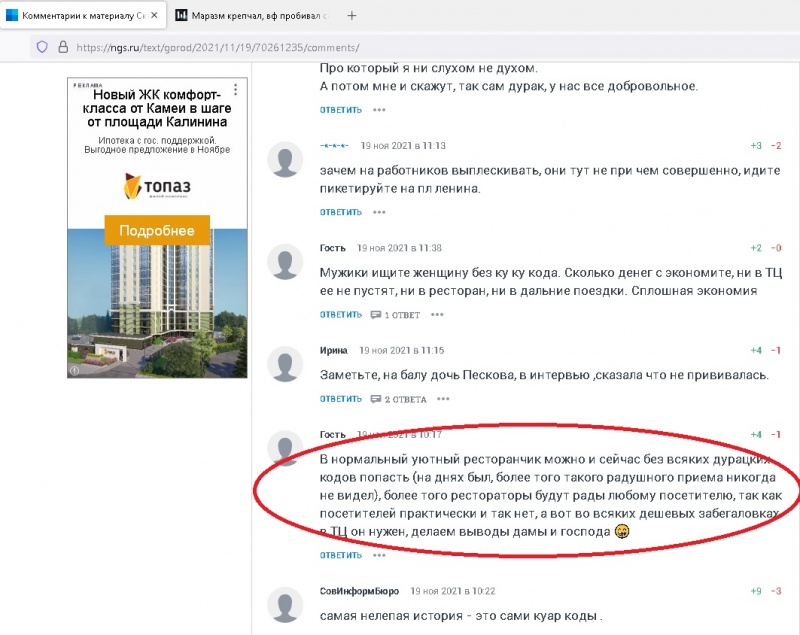Open a new browser tab with plus
Image resolution: width=800 pixels, height=635 pixels.
click(x=352, y=16)
